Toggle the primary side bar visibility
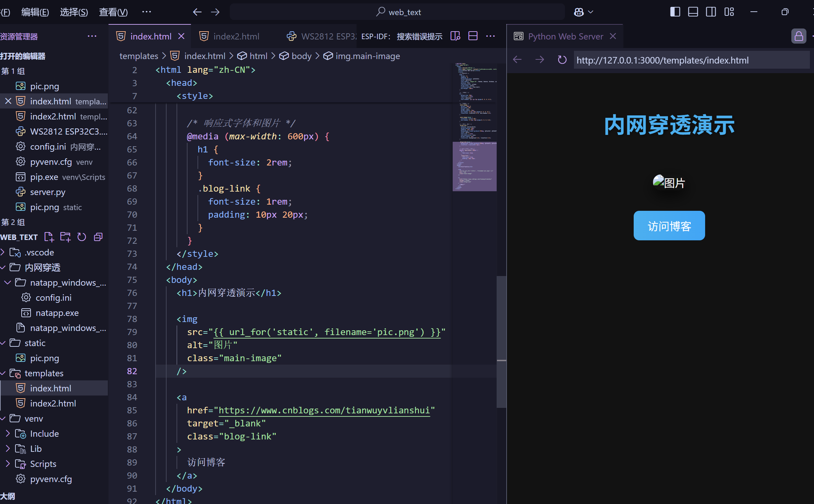This screenshot has width=814, height=504. click(x=675, y=12)
